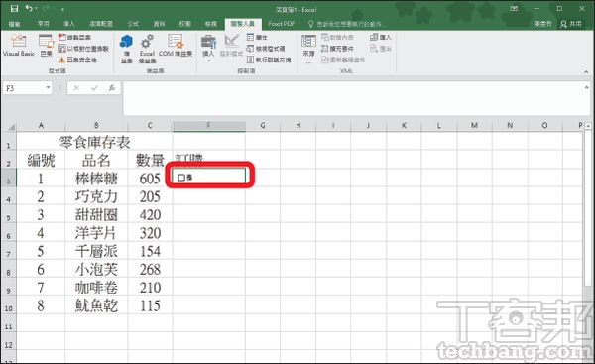The width and height of the screenshot is (595, 364).
Task: Open the customize quick access toolbar dropdown
Action: tap(62, 9)
